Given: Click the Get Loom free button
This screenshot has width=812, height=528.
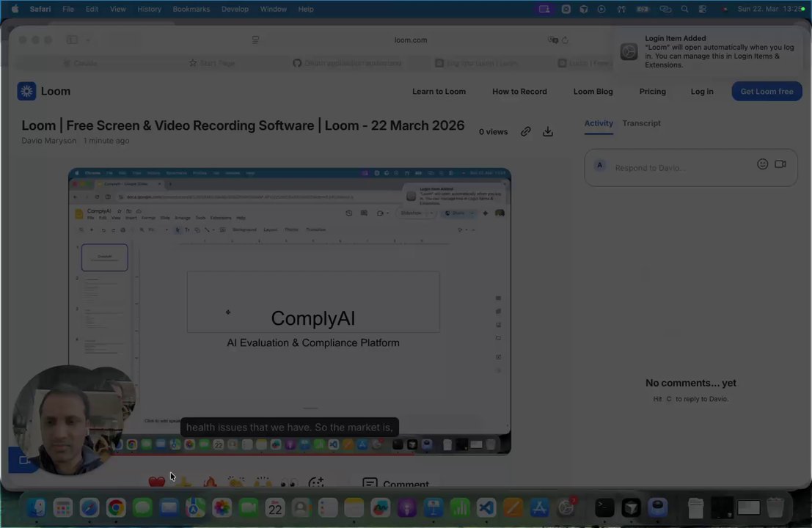Looking at the screenshot, I should 767,91.
